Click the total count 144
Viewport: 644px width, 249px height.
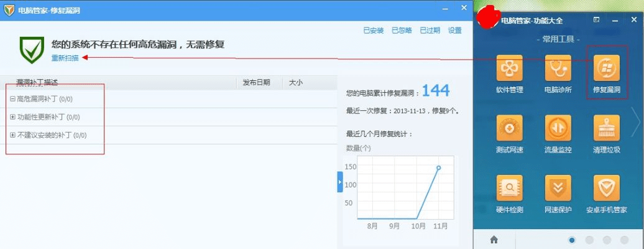pyautogui.click(x=436, y=90)
